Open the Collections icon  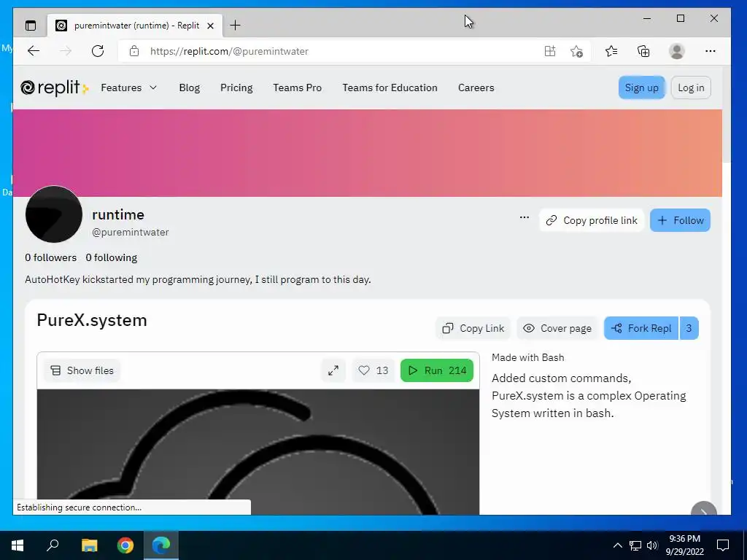click(643, 51)
